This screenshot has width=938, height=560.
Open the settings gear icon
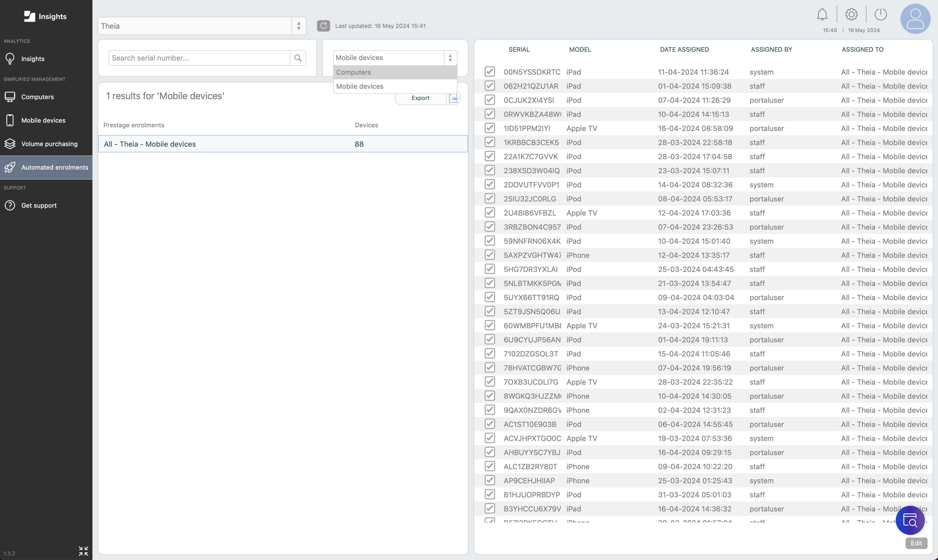pyautogui.click(x=851, y=14)
